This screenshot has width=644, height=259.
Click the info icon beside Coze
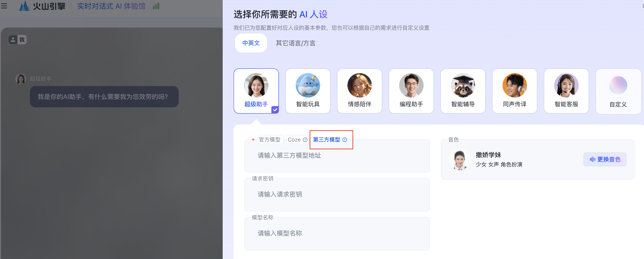click(x=305, y=140)
